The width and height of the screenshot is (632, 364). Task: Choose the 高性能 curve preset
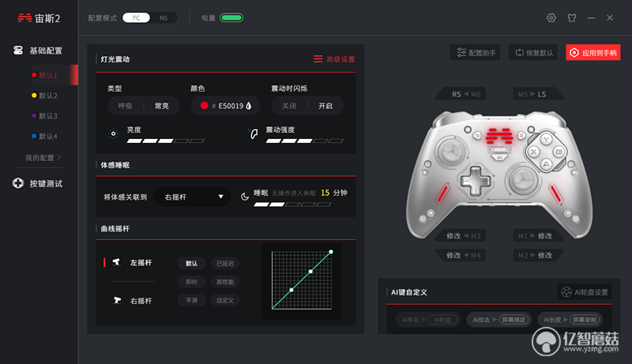tap(225, 282)
